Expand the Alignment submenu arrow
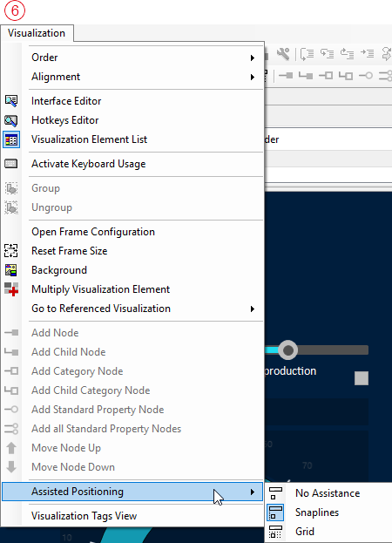 click(253, 77)
